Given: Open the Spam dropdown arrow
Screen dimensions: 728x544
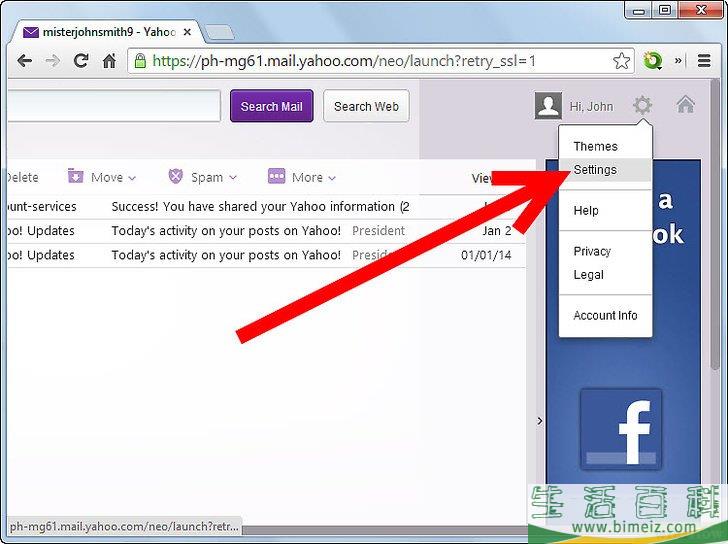Looking at the screenshot, I should tap(233, 178).
